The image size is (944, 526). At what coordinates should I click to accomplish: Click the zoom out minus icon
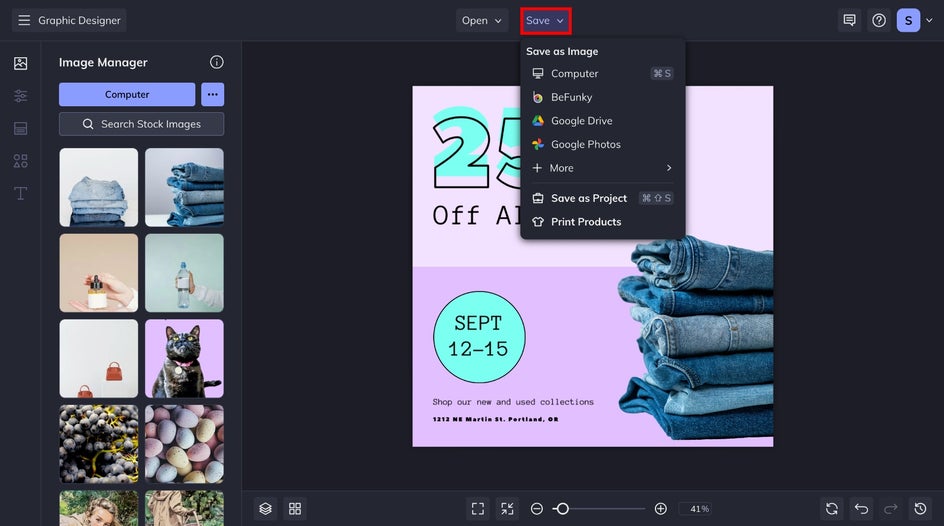click(537, 509)
